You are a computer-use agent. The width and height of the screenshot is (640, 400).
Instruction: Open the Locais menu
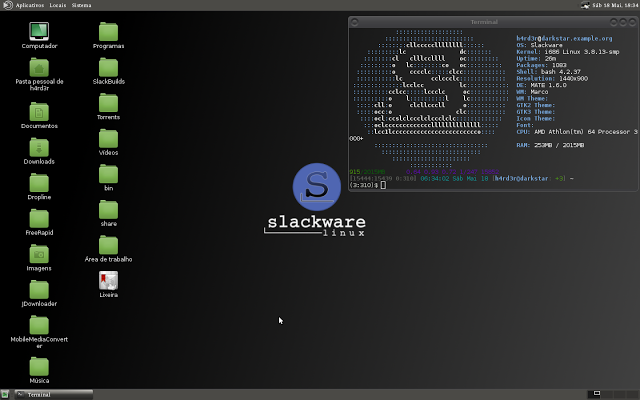58,5
